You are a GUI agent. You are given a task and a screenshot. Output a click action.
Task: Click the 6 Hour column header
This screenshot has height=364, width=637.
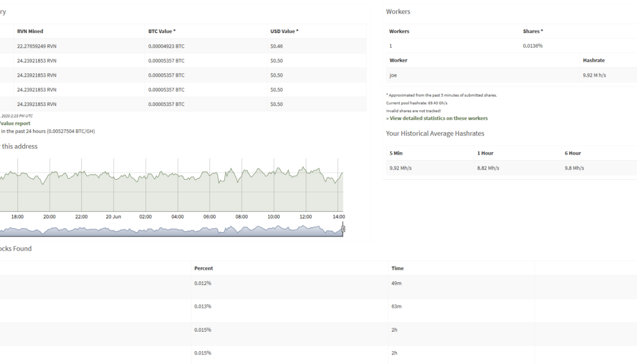pyautogui.click(x=573, y=153)
